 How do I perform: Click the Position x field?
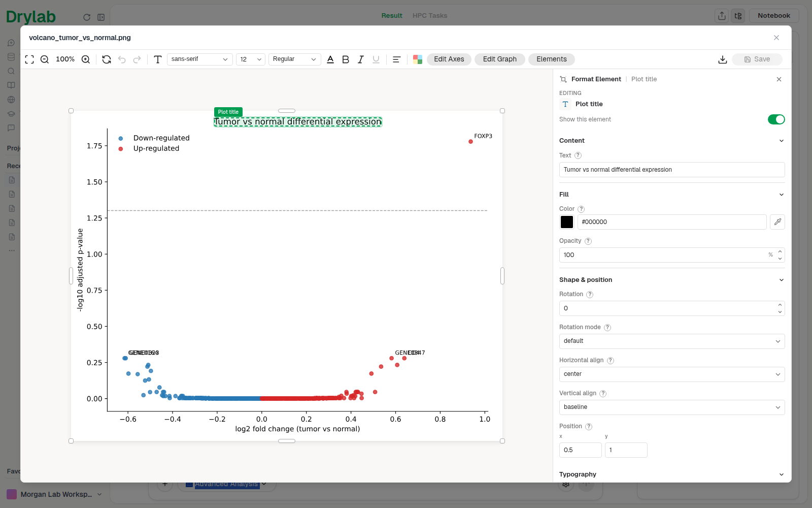[581, 450]
